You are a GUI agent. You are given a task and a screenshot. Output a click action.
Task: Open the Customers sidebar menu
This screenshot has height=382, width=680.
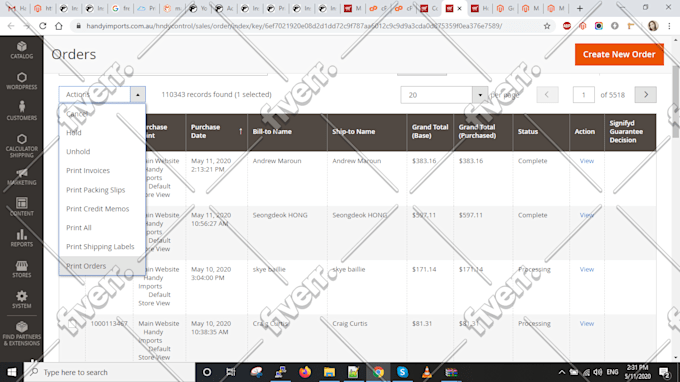(x=22, y=111)
